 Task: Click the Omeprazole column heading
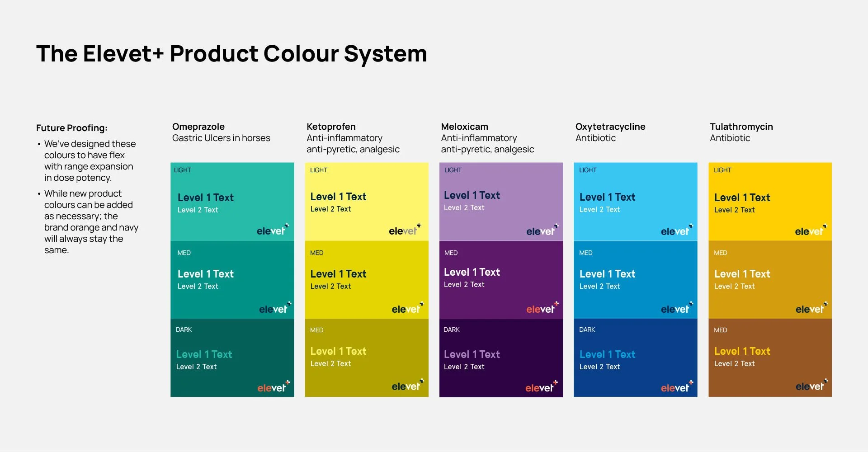point(198,127)
